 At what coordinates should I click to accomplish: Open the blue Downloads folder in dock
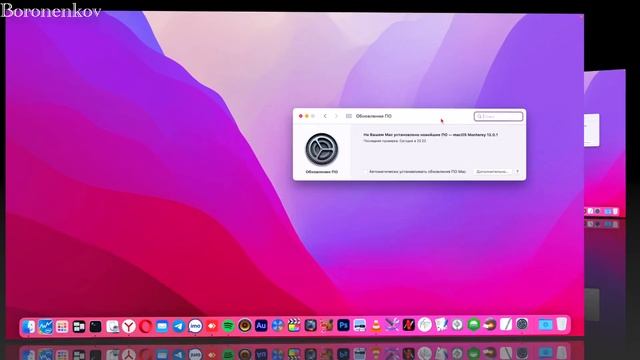(545, 324)
